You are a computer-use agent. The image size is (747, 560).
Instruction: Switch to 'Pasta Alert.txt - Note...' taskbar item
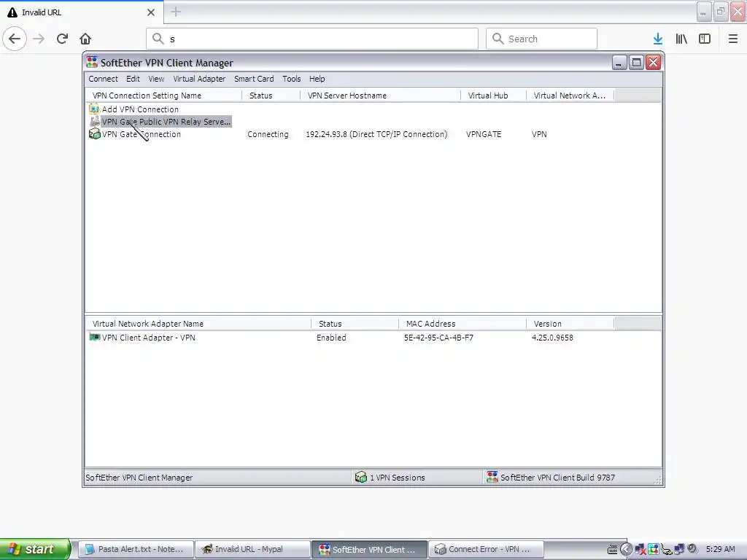(136, 550)
